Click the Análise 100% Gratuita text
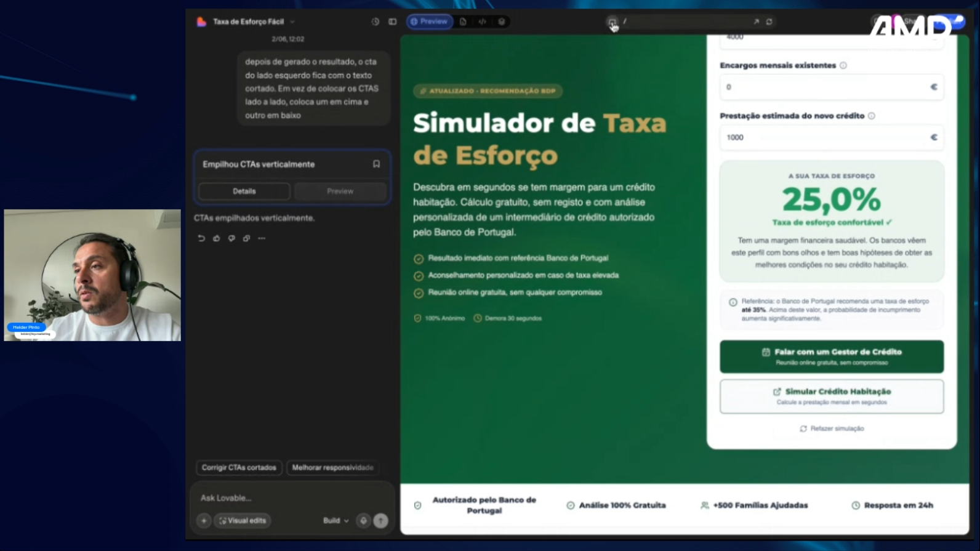980x551 pixels. pos(622,505)
